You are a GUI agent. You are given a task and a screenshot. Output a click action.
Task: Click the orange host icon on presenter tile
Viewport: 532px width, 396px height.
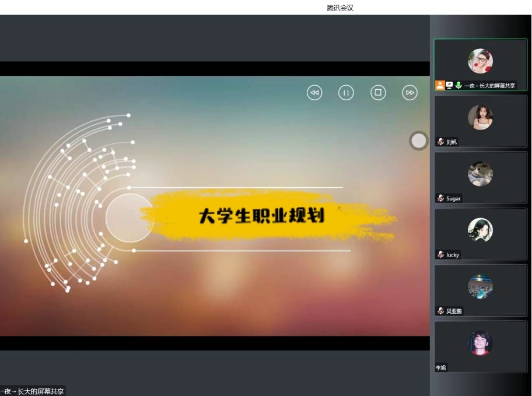click(x=440, y=85)
